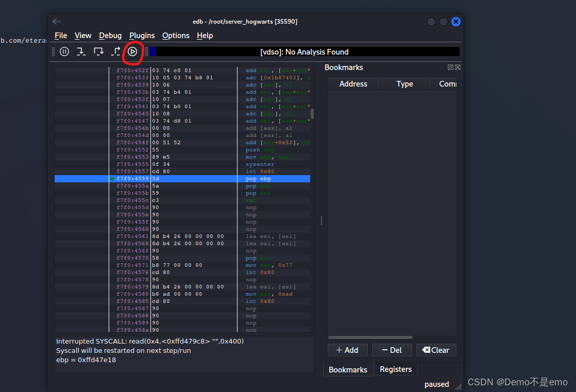Screen dimensions: 576x392
Task: Select the highlighted pop ebp instruction
Action: coord(182,179)
